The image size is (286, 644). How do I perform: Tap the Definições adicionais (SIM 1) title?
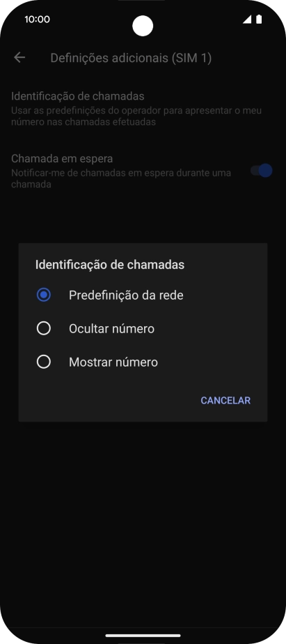tap(131, 58)
